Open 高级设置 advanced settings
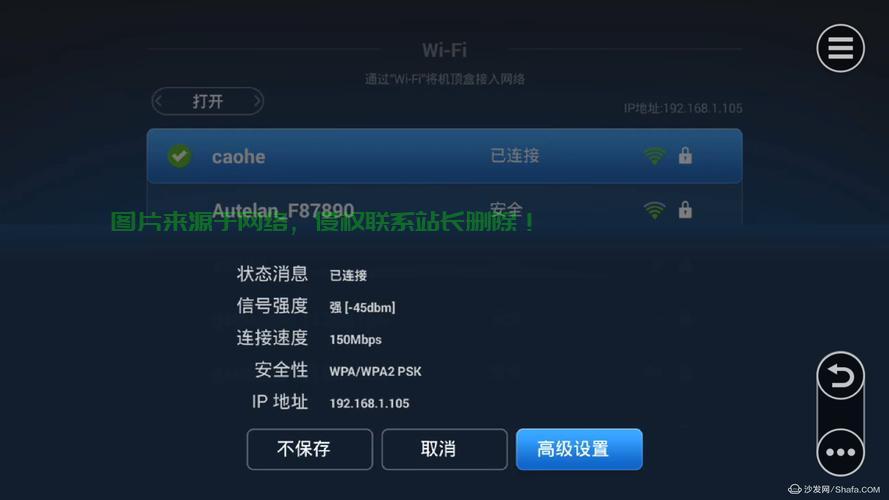 click(579, 449)
